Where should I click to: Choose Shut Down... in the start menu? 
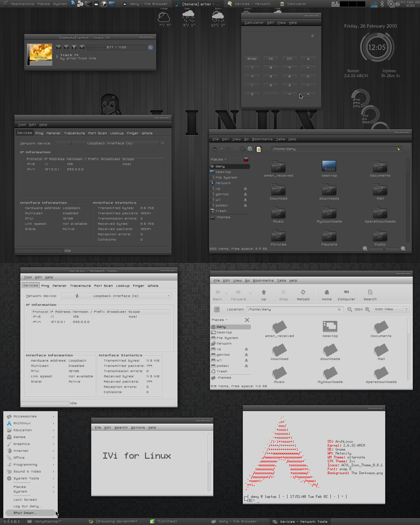click(31, 513)
